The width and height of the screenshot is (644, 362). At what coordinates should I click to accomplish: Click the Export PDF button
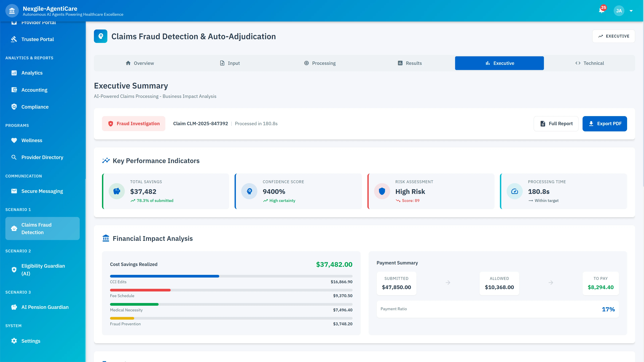(604, 123)
